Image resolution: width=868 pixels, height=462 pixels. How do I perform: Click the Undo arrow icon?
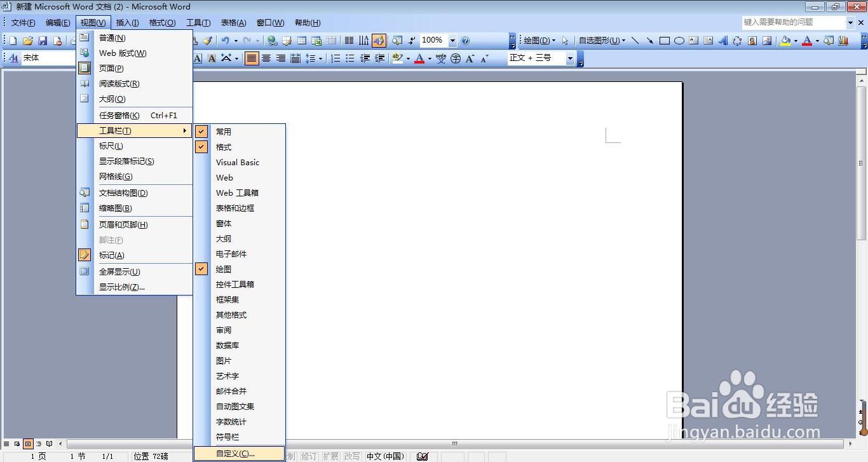pyautogui.click(x=225, y=41)
